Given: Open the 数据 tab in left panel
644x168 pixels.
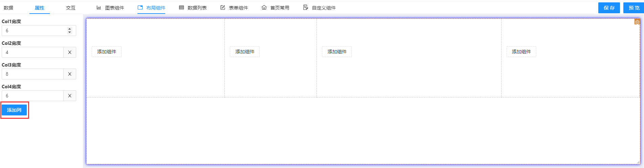Looking at the screenshot, I should click(8, 7).
